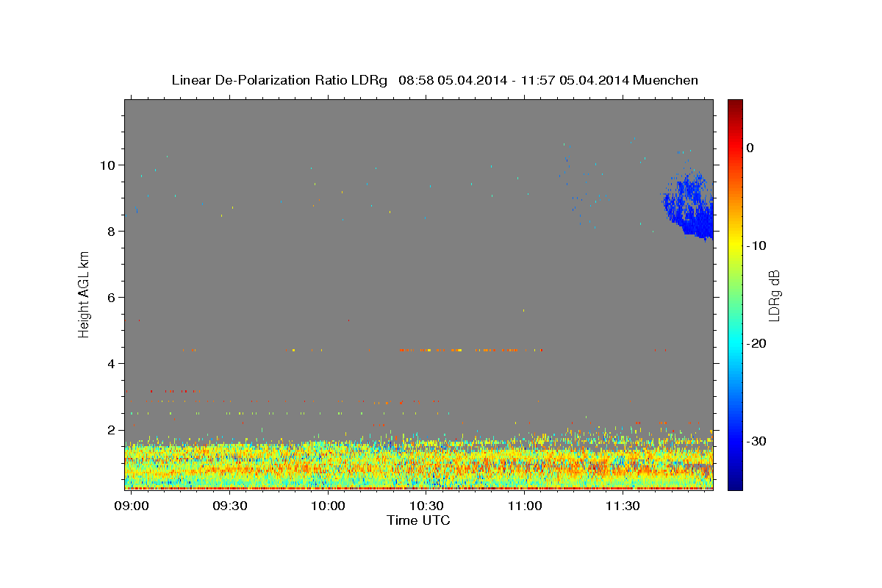Click the colorbar value -20
Screen dimensions: 882x588
pos(757,343)
